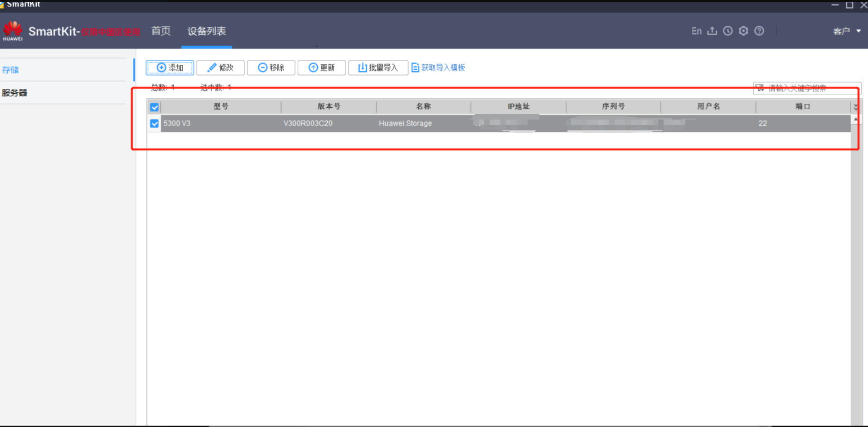Minimize the SmartKit window
The width and height of the screenshot is (868, 427).
(x=835, y=5)
